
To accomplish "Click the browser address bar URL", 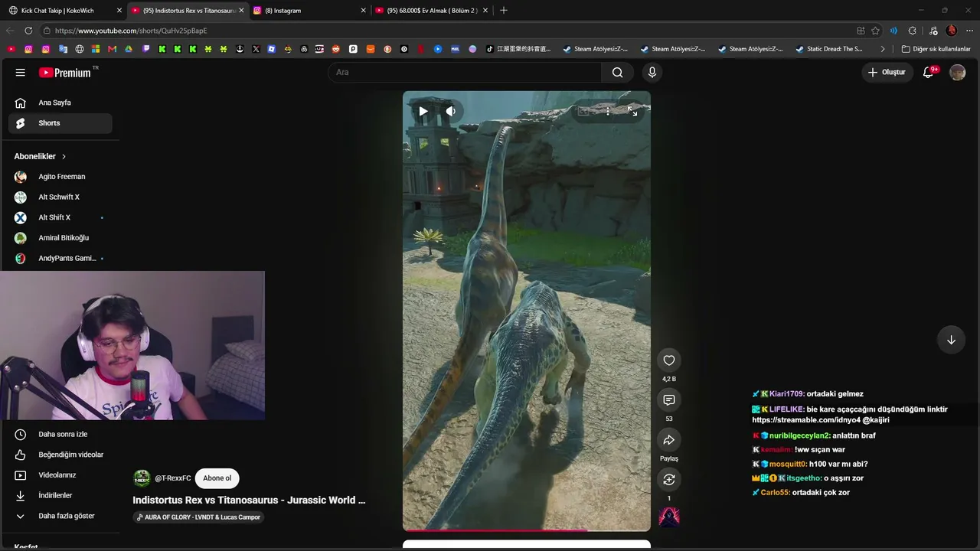I will tap(131, 31).
